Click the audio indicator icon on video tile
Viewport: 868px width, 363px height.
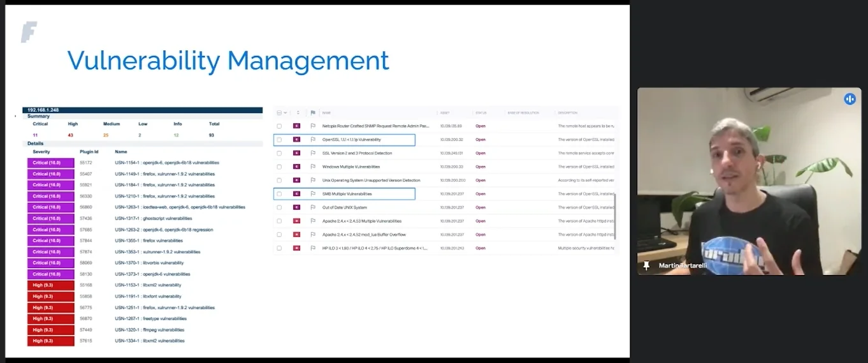850,99
